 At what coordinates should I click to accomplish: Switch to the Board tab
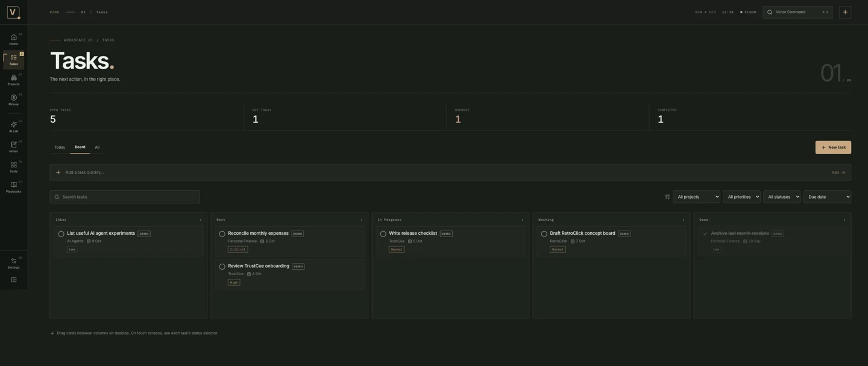[80, 147]
